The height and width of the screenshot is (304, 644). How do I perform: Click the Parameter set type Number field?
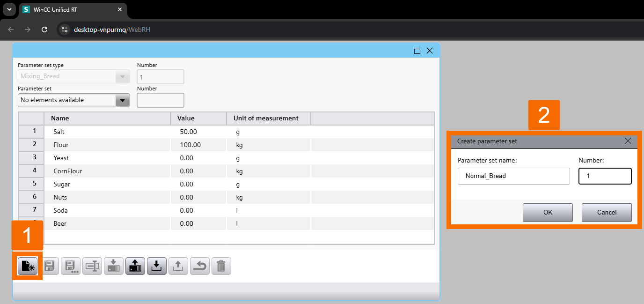pyautogui.click(x=161, y=77)
